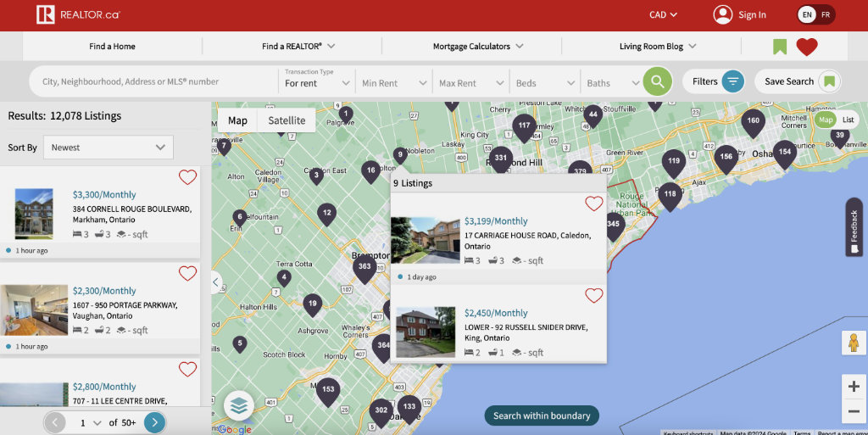Screen dimensions: 868x435
Task: Click Search within boundary button
Action: [x=542, y=415]
